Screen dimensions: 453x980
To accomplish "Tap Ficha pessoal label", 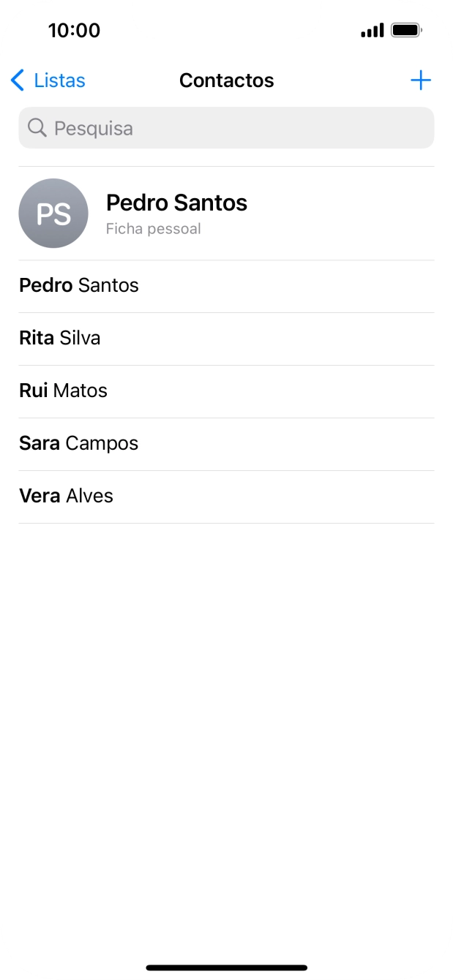I will pos(154,229).
